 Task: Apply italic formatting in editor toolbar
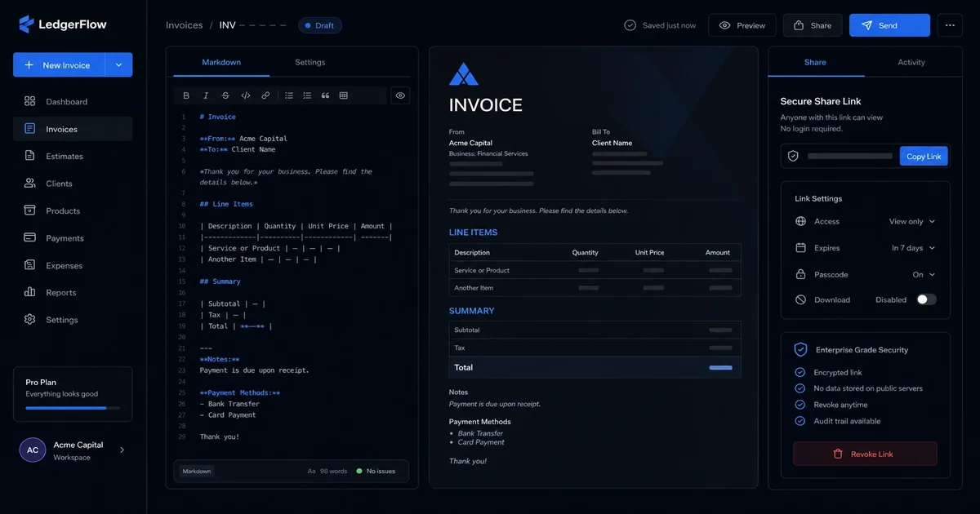206,95
